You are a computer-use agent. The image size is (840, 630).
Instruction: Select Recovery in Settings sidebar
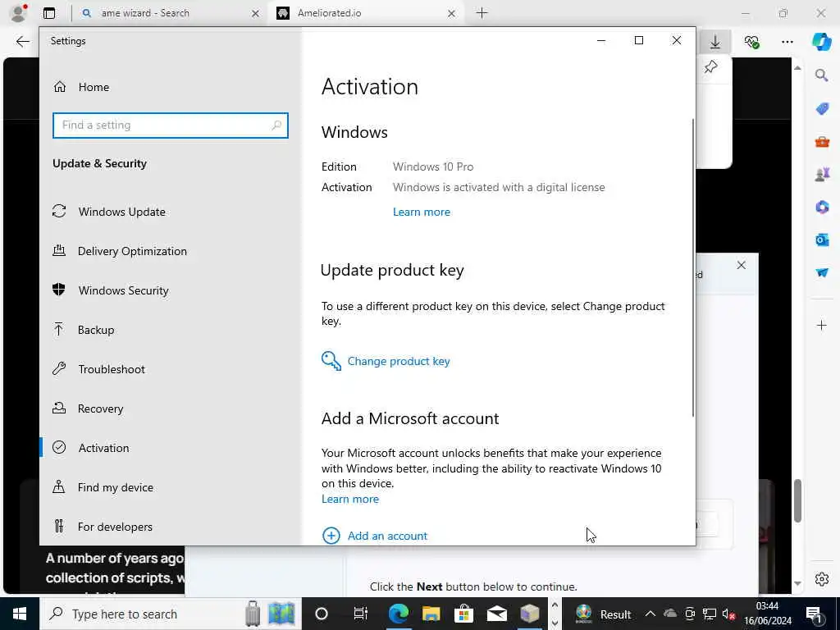pyautogui.click(x=88, y=409)
